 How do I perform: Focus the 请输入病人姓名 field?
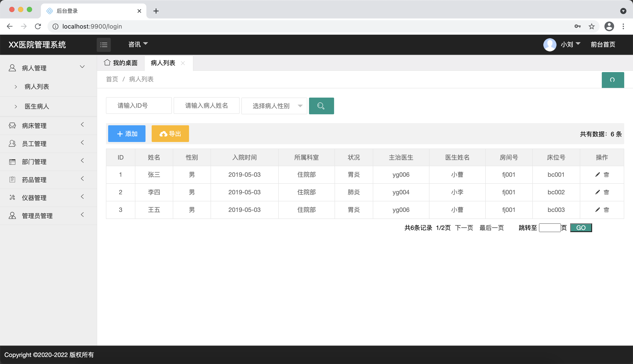pyautogui.click(x=206, y=106)
